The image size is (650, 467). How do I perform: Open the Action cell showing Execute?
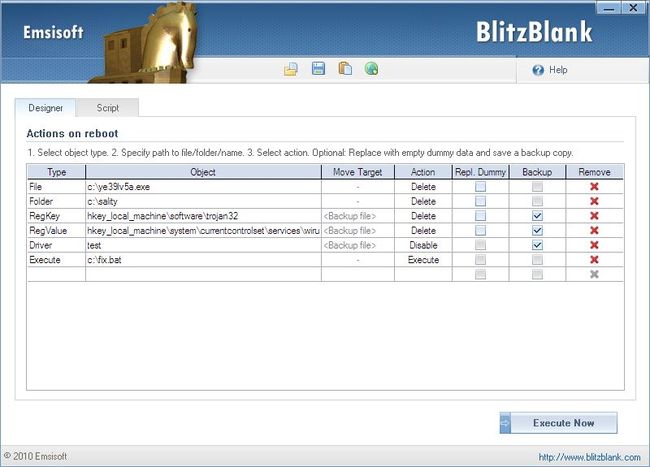coord(423,259)
